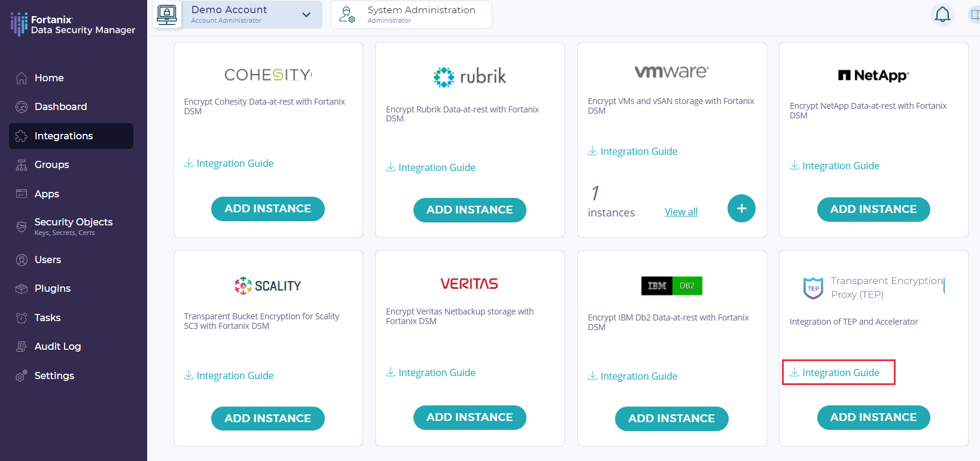The height and width of the screenshot is (461, 980).
Task: Open the Audit Log page
Action: pyautogui.click(x=57, y=346)
